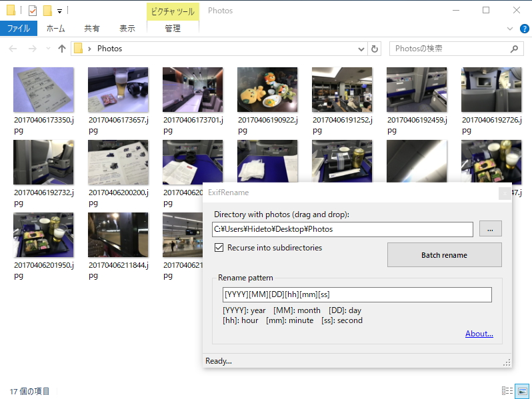This screenshot has height=399, width=532.
Task: Select thumbnail 20170406211844.jpg
Action: 118,234
